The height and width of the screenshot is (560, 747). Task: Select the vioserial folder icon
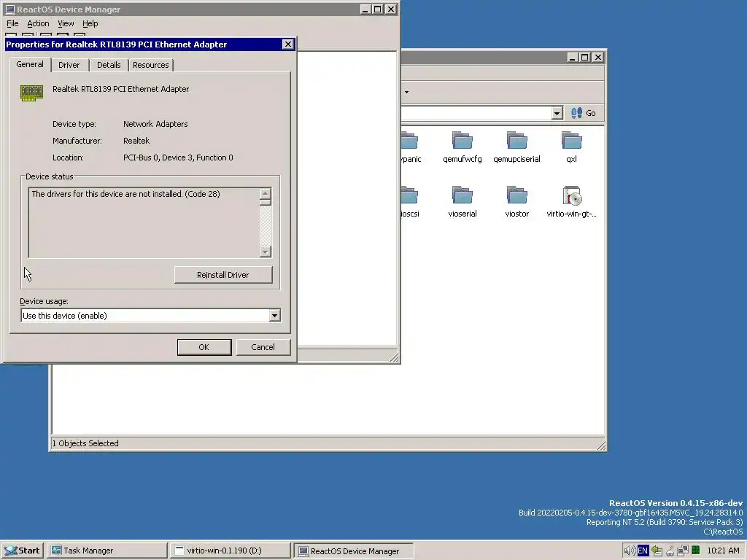coord(462,195)
